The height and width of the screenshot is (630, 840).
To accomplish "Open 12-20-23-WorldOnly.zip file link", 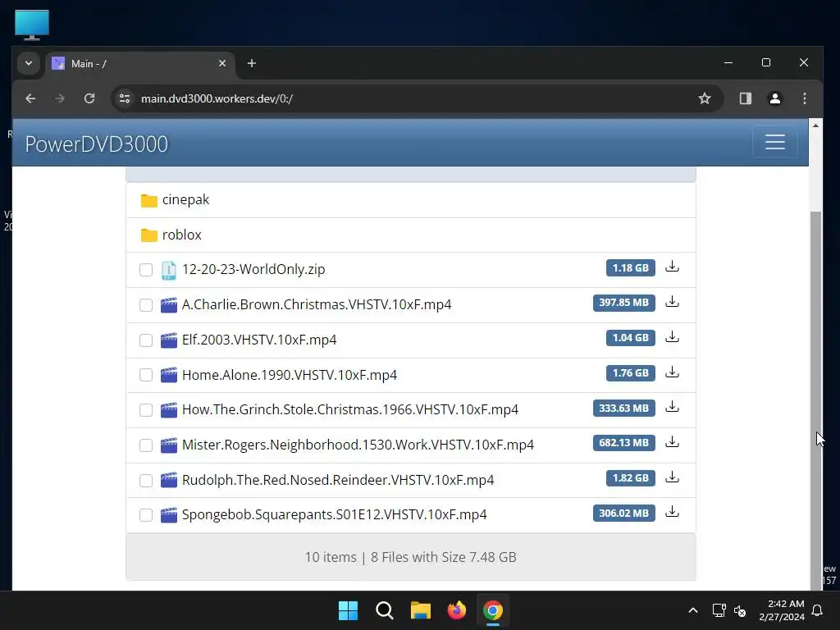I will 253,269.
